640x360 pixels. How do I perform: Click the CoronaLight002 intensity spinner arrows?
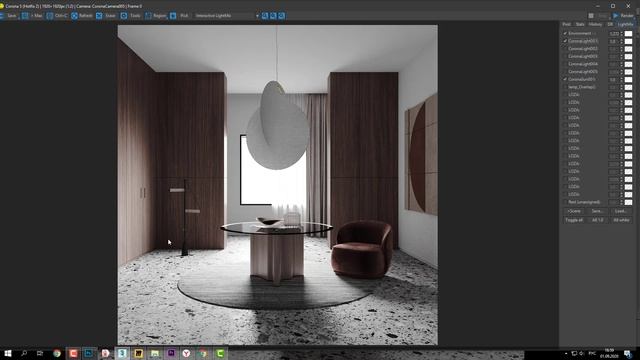[622, 49]
